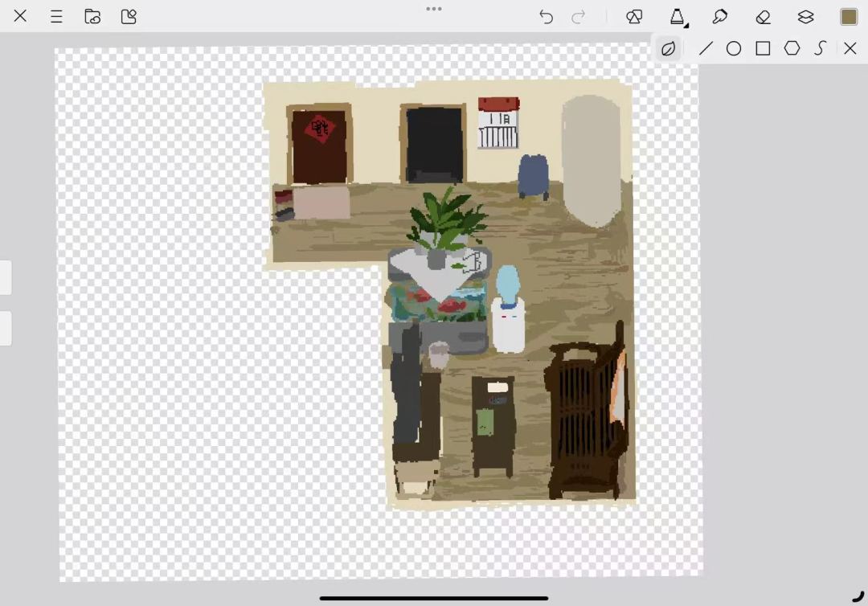The height and width of the screenshot is (606, 868).
Task: Undo the last stroke
Action: [546, 17]
